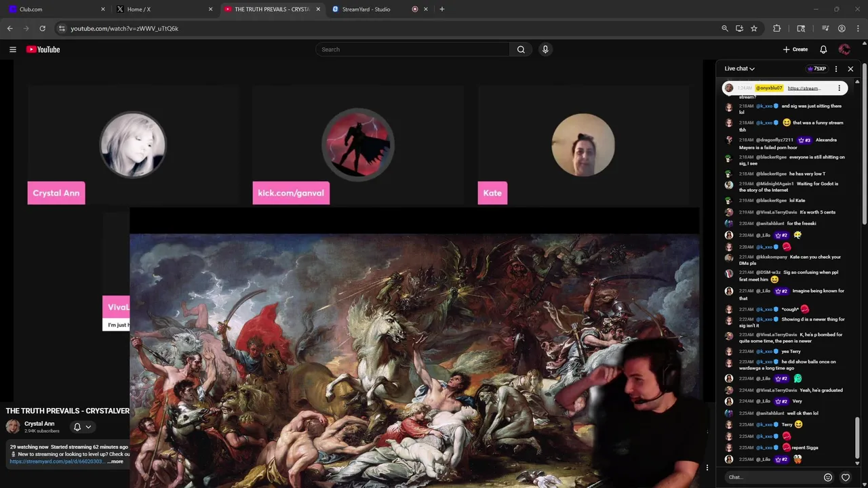The height and width of the screenshot is (488, 868).
Task: Close the live chat panel
Action: tap(850, 68)
